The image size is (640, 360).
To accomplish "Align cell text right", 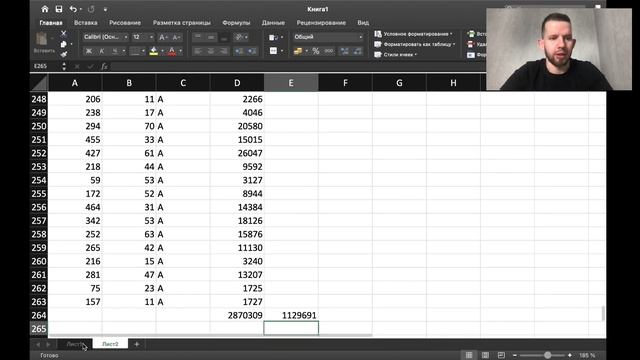I will tap(224, 51).
